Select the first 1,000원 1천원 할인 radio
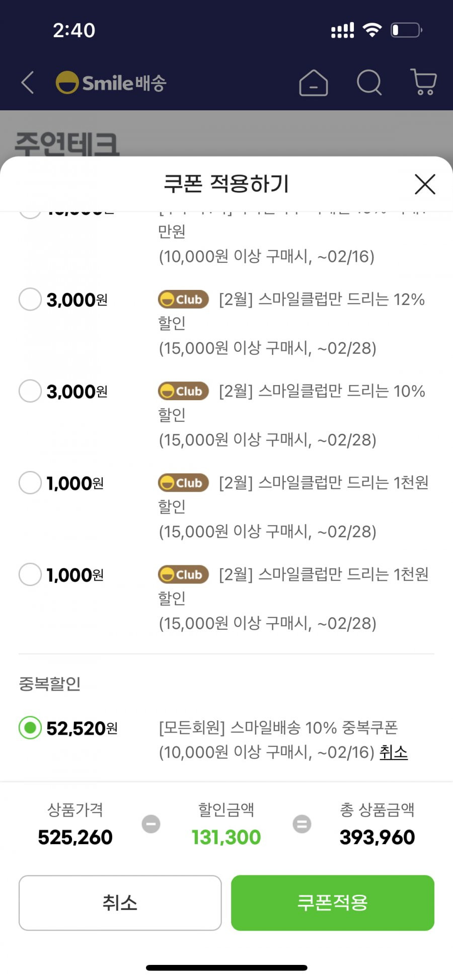The height and width of the screenshot is (980, 453). pos(30,483)
